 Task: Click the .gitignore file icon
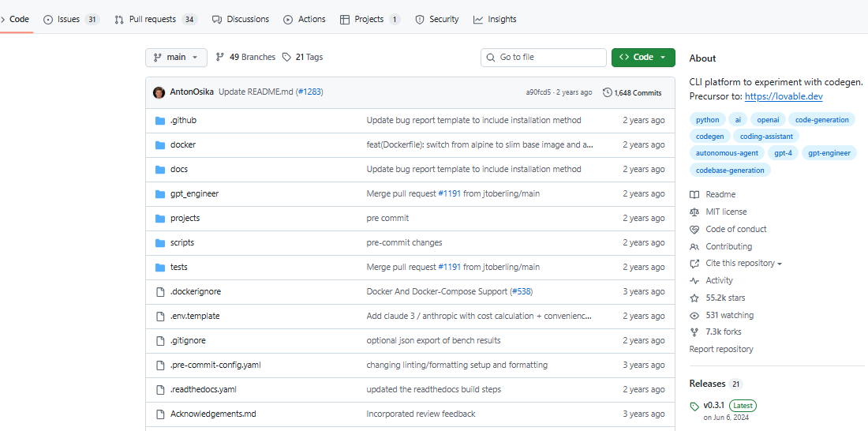tap(160, 340)
